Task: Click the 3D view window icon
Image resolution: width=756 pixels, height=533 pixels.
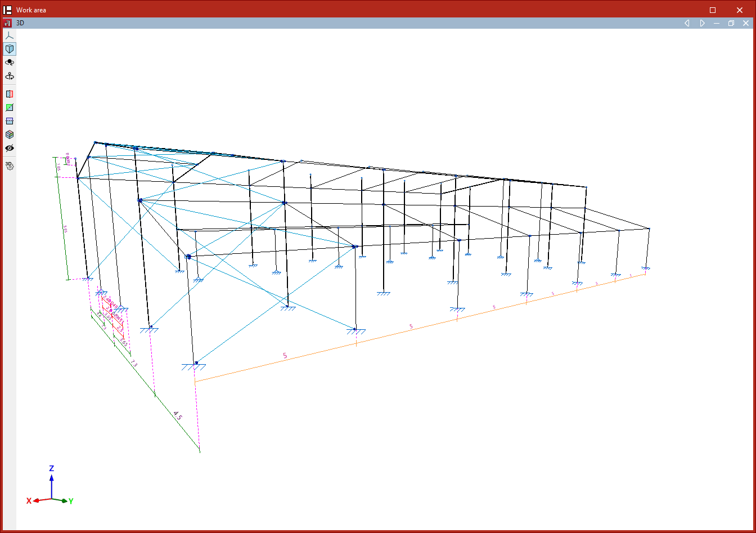Action: point(7,23)
